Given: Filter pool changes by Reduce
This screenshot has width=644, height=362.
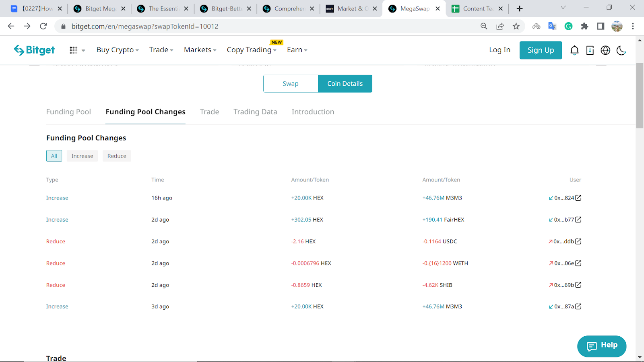Looking at the screenshot, I should pyautogui.click(x=117, y=156).
